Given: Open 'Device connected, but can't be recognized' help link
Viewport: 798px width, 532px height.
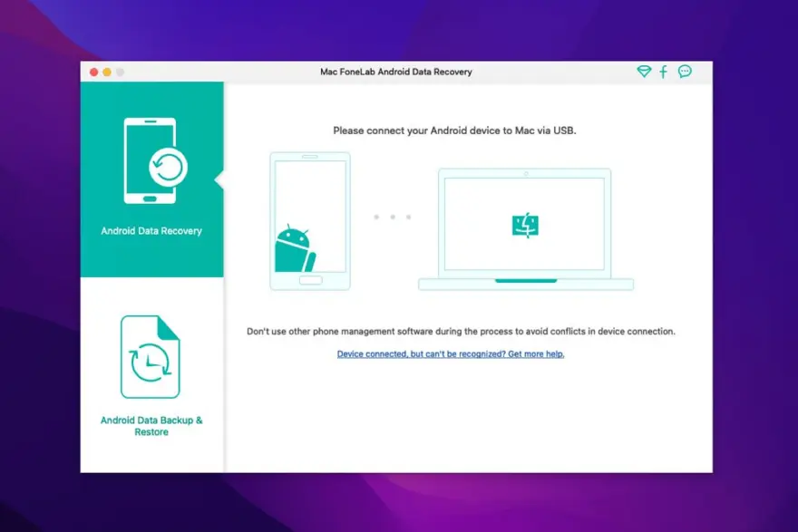Looking at the screenshot, I should [451, 354].
